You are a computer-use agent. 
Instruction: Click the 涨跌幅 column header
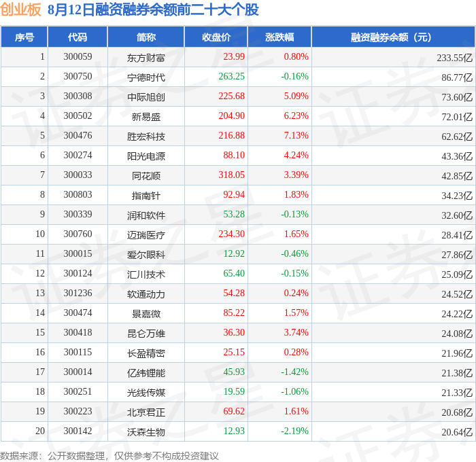[279, 37]
